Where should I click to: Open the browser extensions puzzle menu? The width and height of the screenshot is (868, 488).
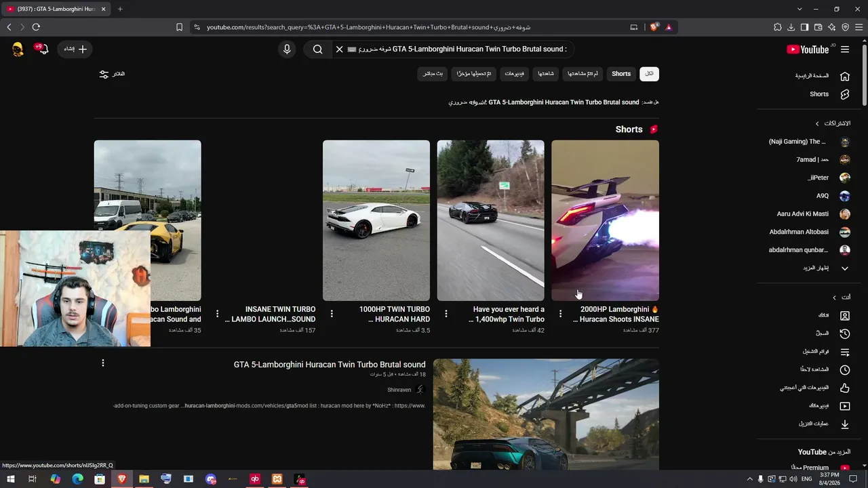point(777,27)
